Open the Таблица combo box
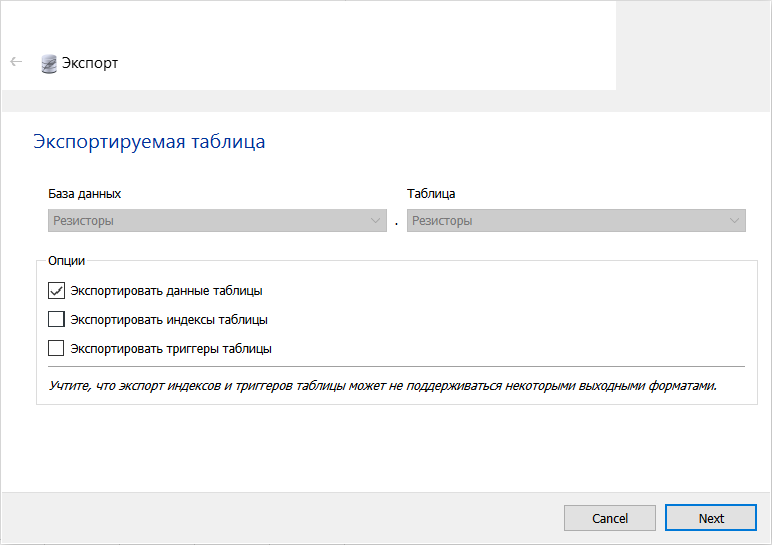The width and height of the screenshot is (772, 545). pyautogui.click(x=575, y=221)
